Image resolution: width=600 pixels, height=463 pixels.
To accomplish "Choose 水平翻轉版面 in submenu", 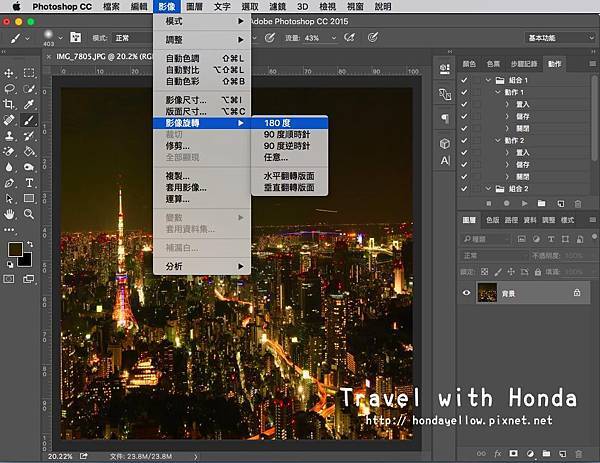I will tap(290, 176).
